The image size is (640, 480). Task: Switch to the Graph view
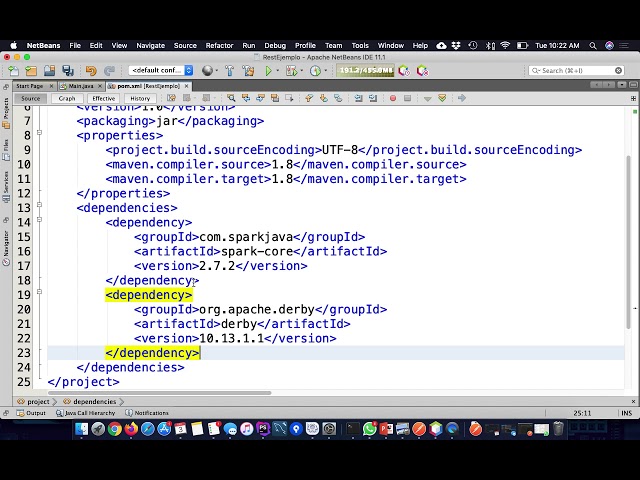[67, 98]
